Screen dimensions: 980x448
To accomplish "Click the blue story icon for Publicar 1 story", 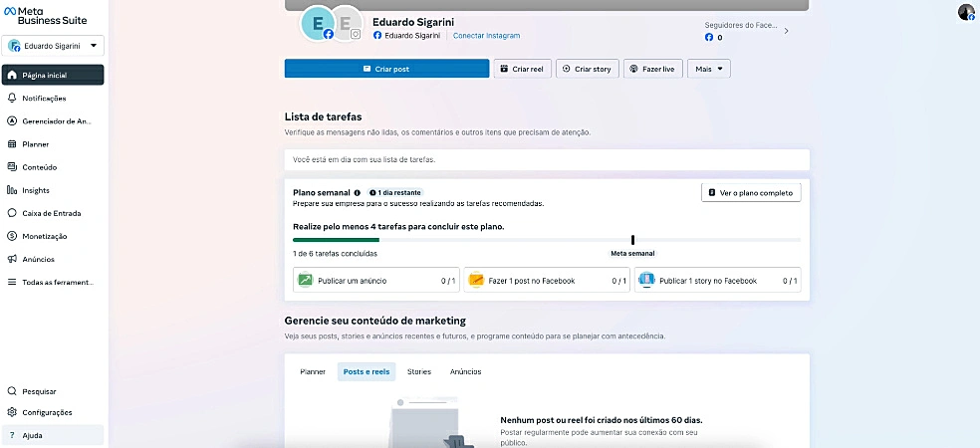I will pos(646,281).
